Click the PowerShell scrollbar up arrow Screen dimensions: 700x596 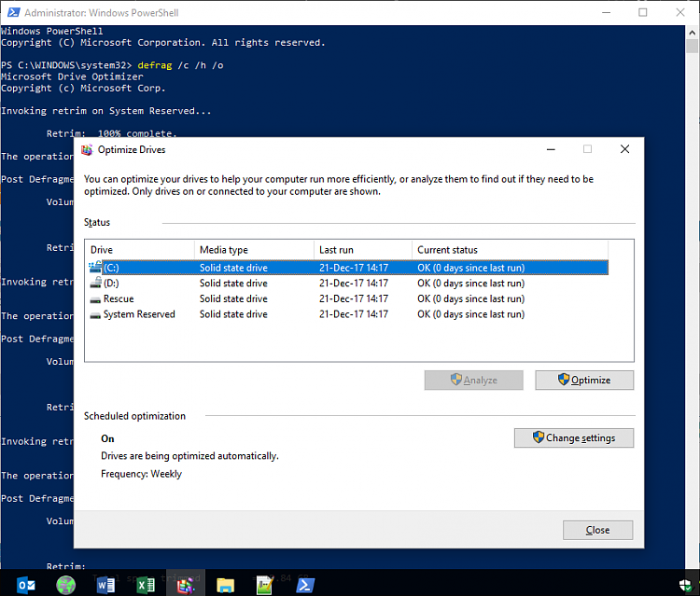coord(692,32)
